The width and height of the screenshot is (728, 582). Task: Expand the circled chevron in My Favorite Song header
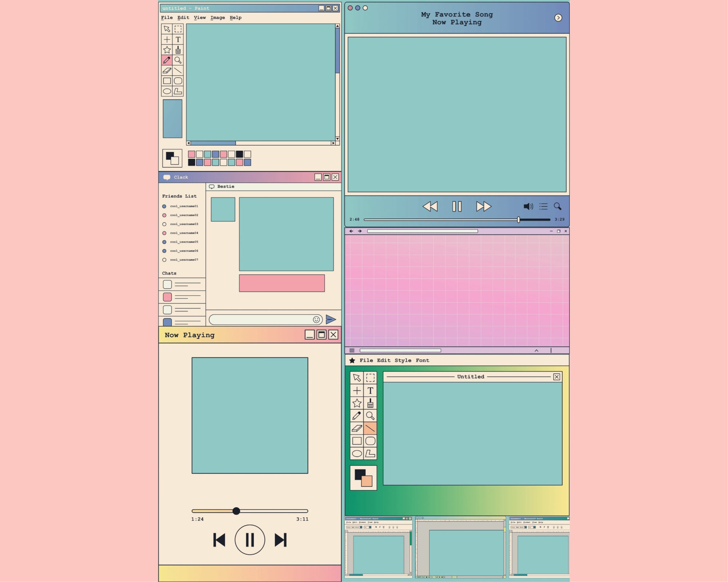[558, 18]
